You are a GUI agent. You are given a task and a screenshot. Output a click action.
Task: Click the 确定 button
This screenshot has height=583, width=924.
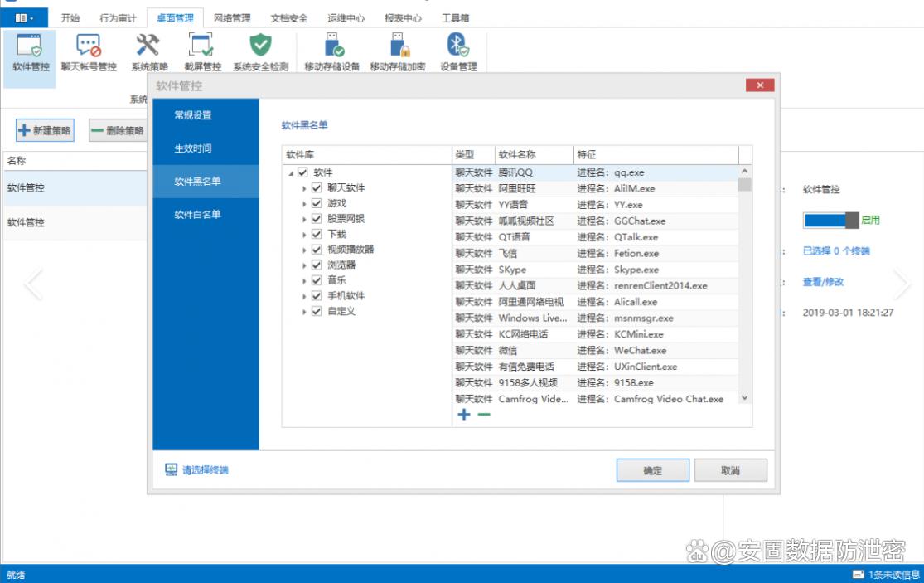click(x=652, y=470)
